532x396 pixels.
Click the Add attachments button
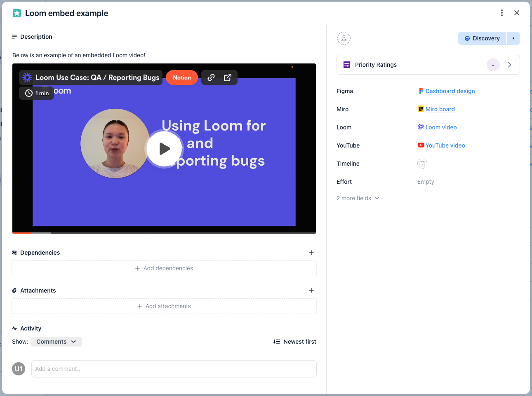[x=164, y=306]
